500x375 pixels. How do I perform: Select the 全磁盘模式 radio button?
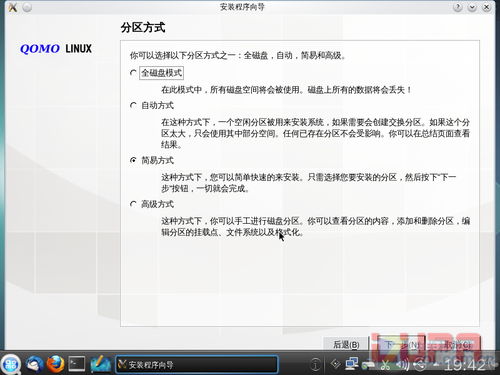tap(133, 73)
